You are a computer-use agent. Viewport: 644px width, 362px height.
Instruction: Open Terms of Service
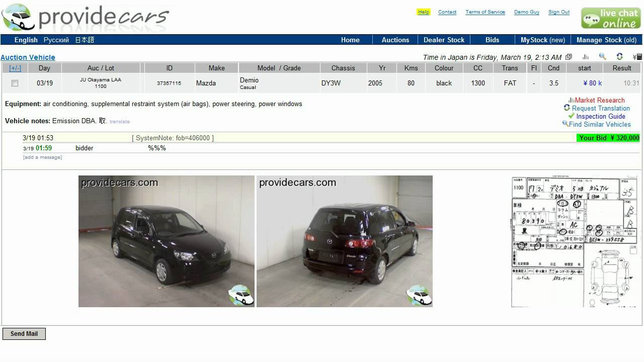click(485, 12)
